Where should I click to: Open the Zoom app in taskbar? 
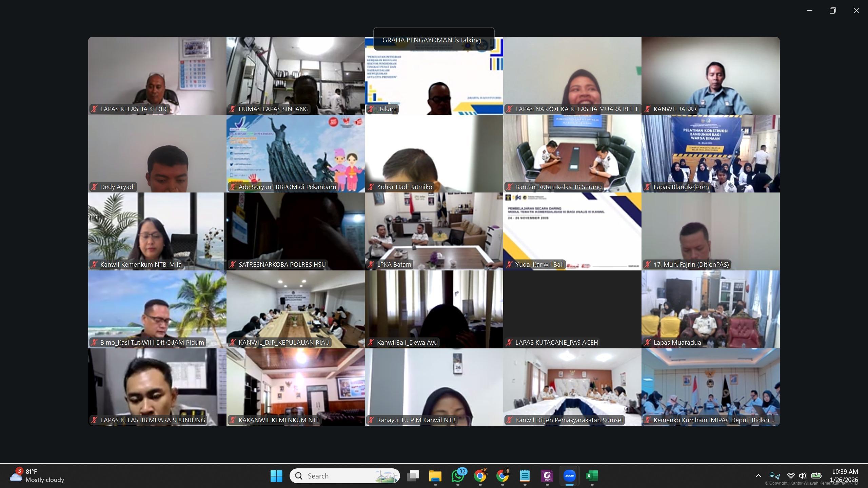tap(570, 476)
